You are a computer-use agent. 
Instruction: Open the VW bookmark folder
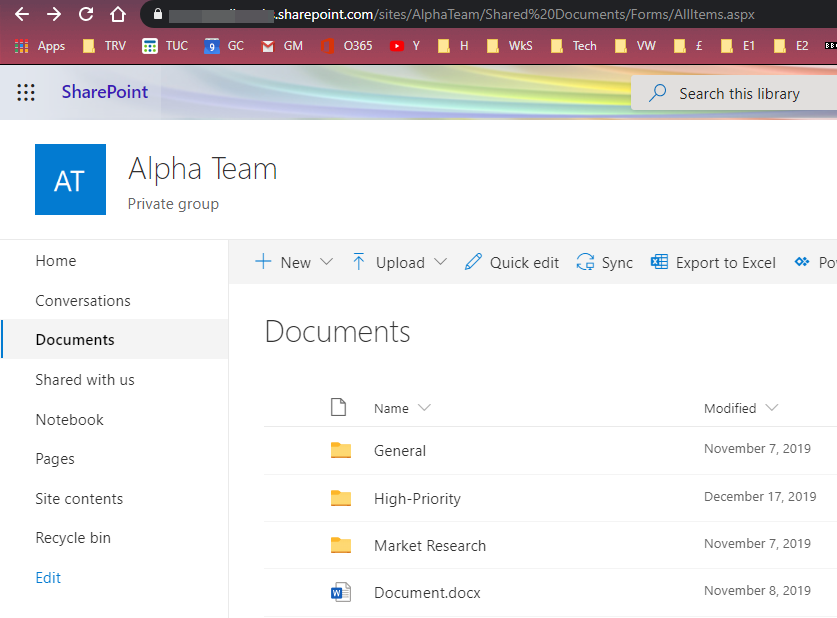[x=635, y=46]
